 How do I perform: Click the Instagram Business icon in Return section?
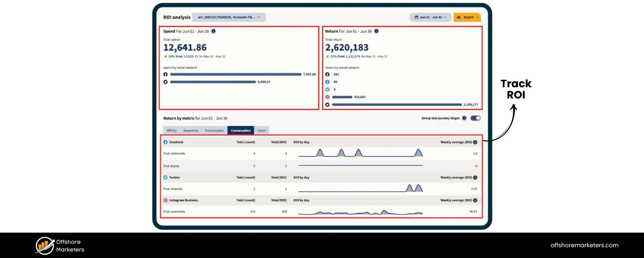click(x=328, y=97)
